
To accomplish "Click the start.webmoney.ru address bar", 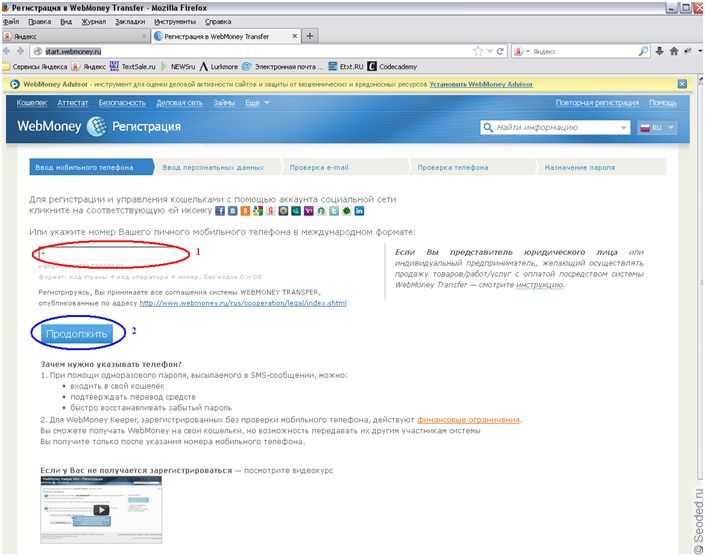I will click(252, 51).
